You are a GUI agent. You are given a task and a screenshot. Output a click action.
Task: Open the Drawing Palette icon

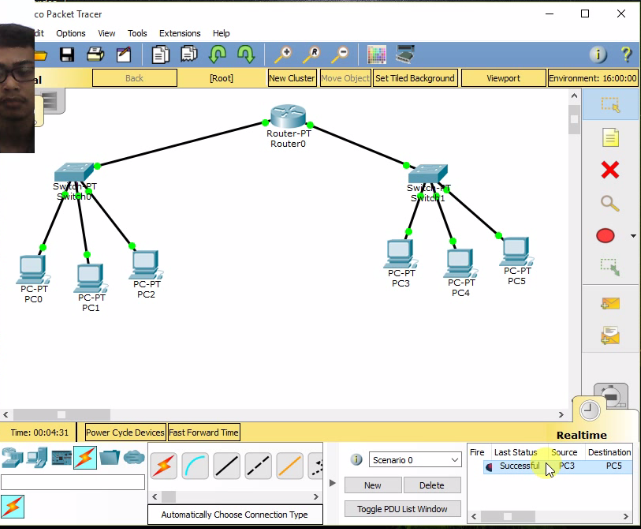coord(377,54)
